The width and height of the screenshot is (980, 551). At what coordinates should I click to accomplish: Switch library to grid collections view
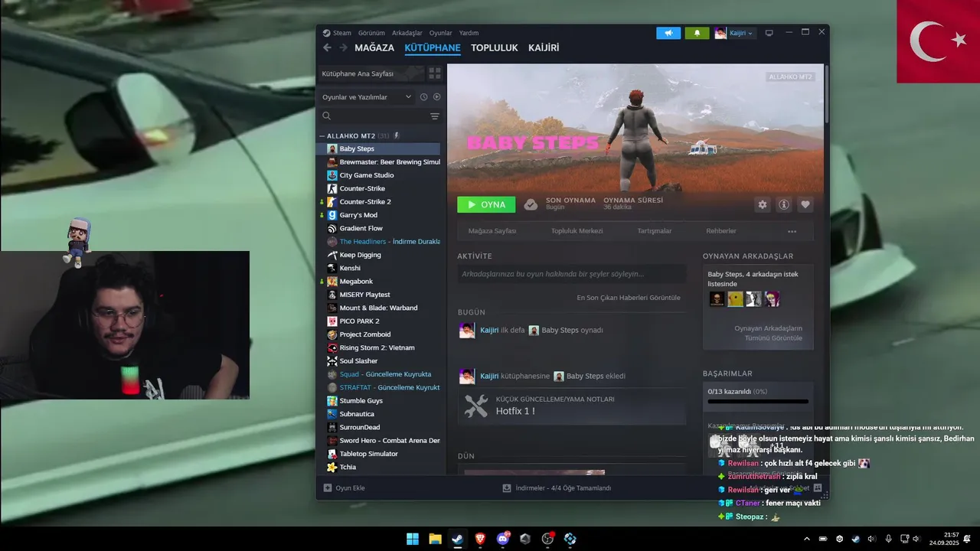[435, 73]
